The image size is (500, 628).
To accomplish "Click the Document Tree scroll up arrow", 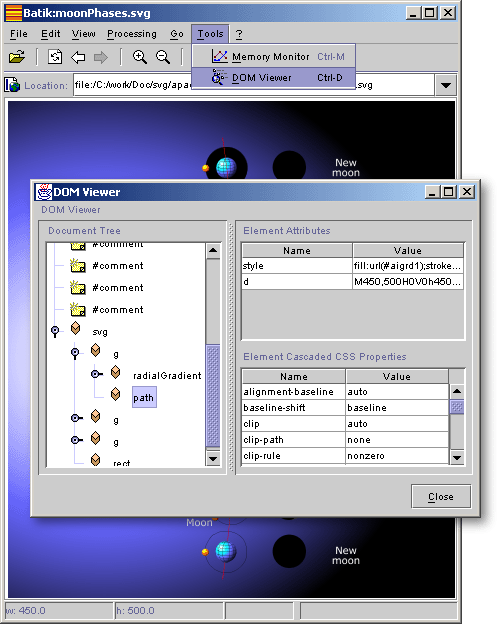I will tap(213, 251).
